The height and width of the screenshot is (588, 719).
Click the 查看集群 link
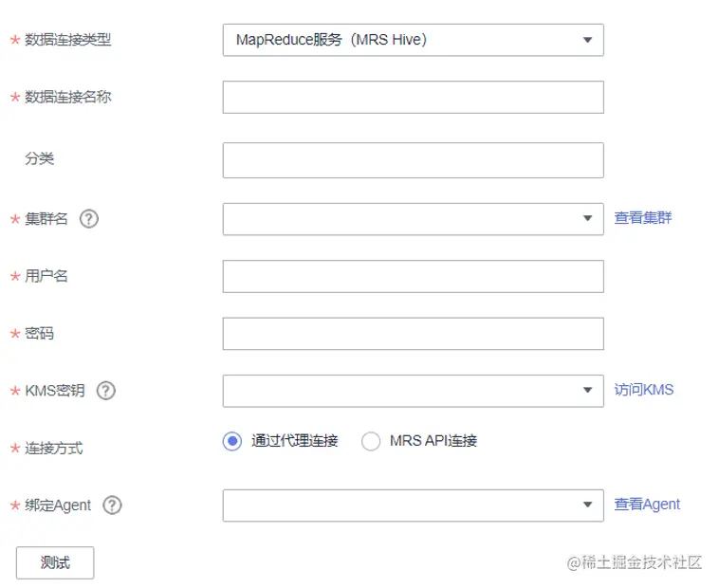[x=643, y=218]
